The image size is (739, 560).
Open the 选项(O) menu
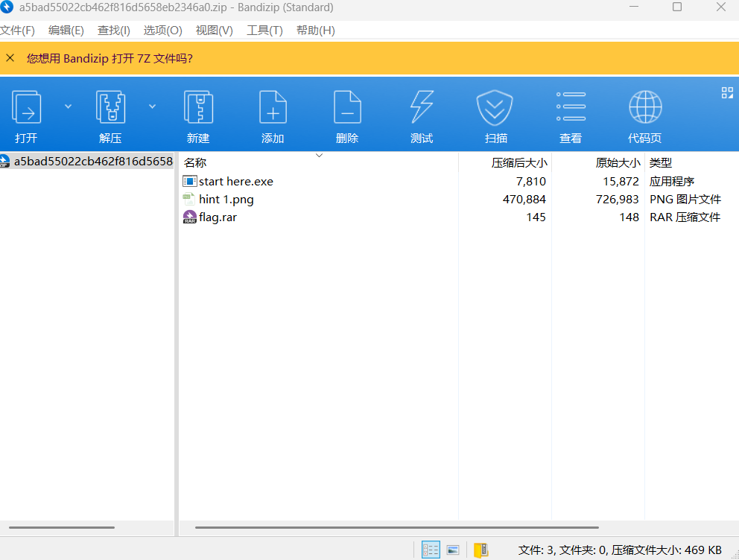click(162, 31)
